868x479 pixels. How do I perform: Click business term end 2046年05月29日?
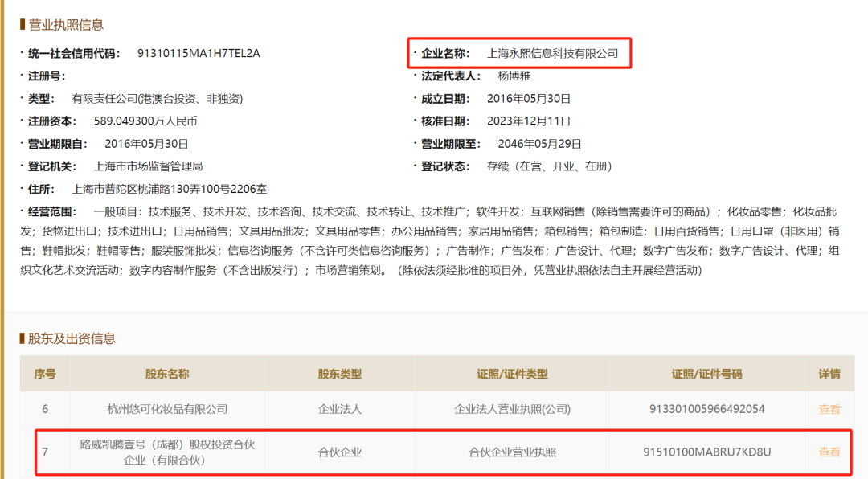click(x=540, y=144)
